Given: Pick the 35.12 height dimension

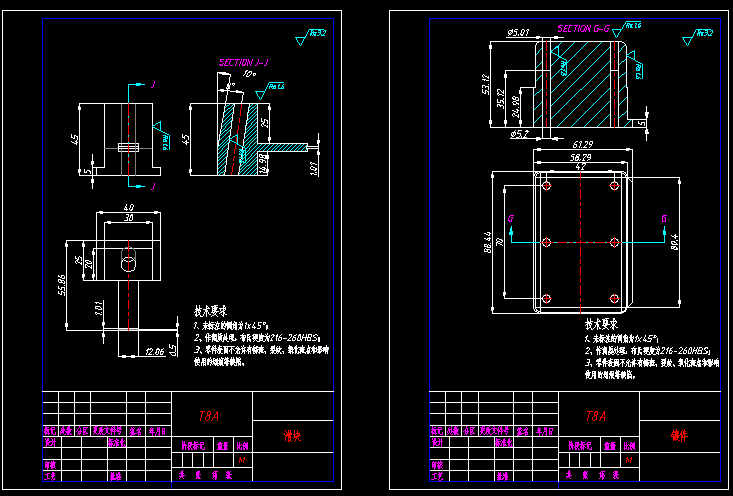Looking at the screenshot, I should [501, 99].
